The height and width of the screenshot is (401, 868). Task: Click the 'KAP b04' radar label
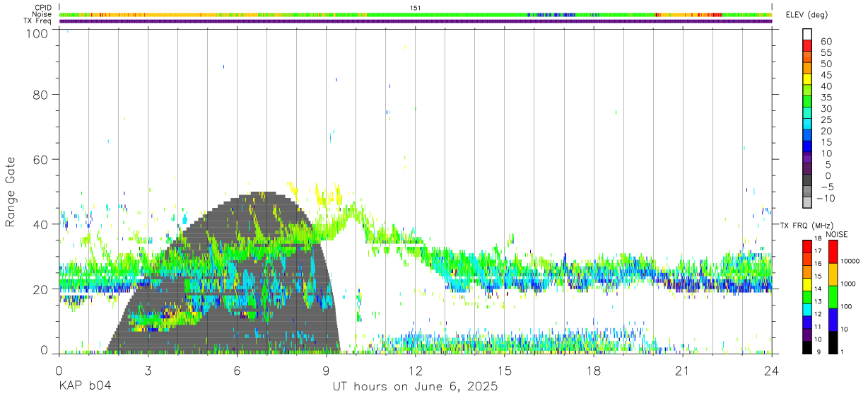(84, 387)
